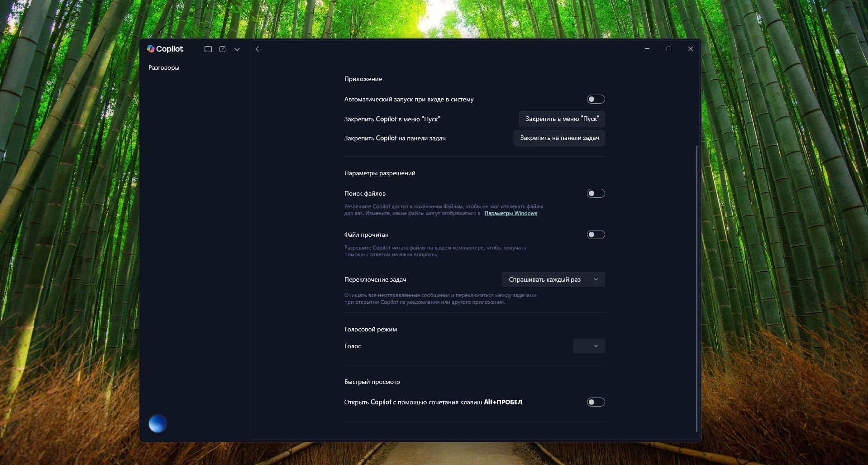Screen dimensions: 868x465
Task: Click the settings vertical scrollbar
Action: pos(697,289)
